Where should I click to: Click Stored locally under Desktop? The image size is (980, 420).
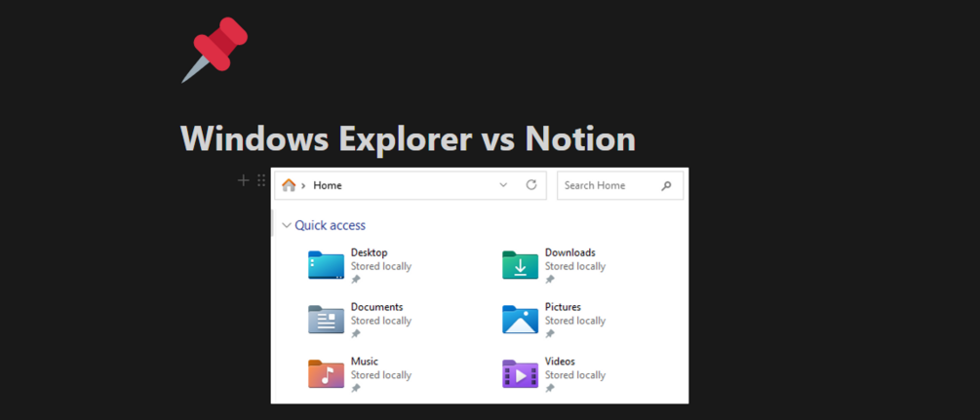pos(381,266)
